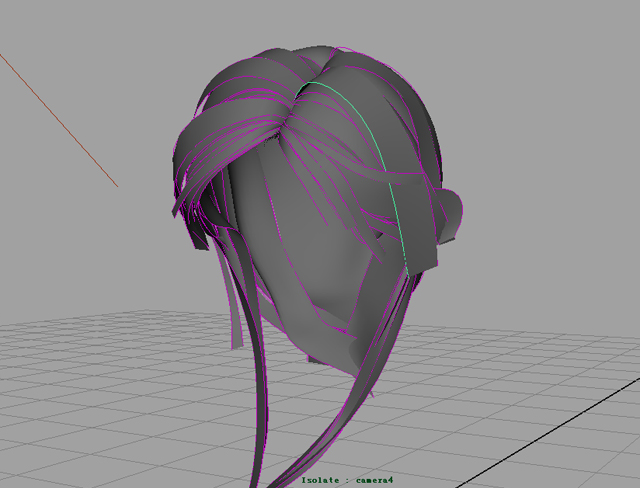Click the bottom end of the cyan curve
640x488 pixels.
tap(407, 271)
